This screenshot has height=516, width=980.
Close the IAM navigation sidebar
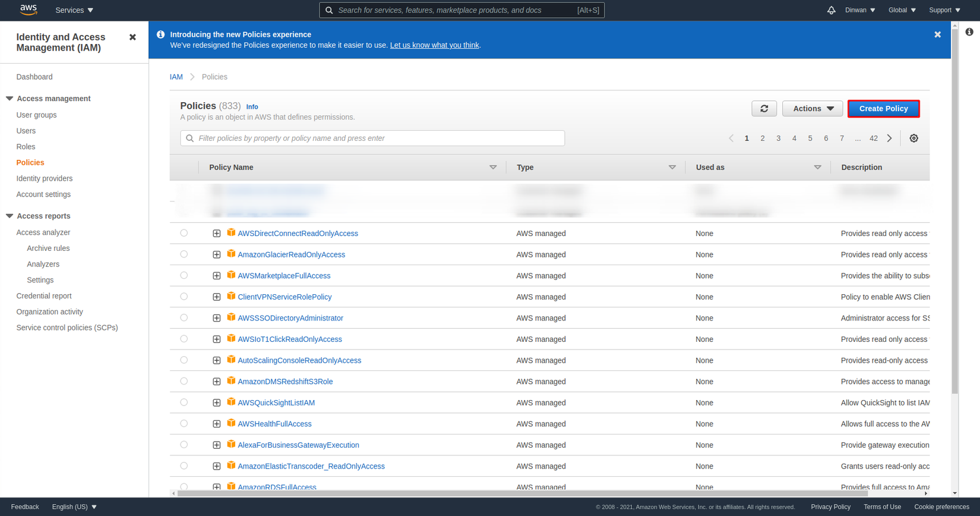[132, 37]
